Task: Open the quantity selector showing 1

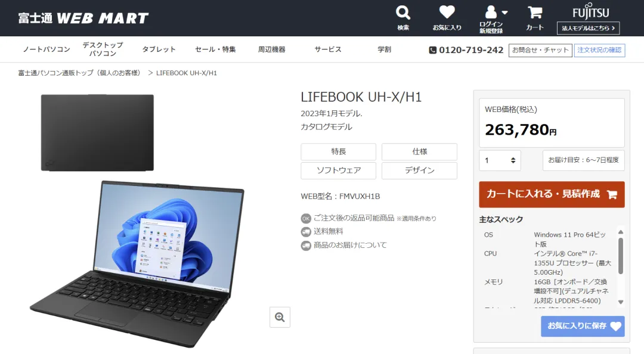Action: click(x=500, y=160)
